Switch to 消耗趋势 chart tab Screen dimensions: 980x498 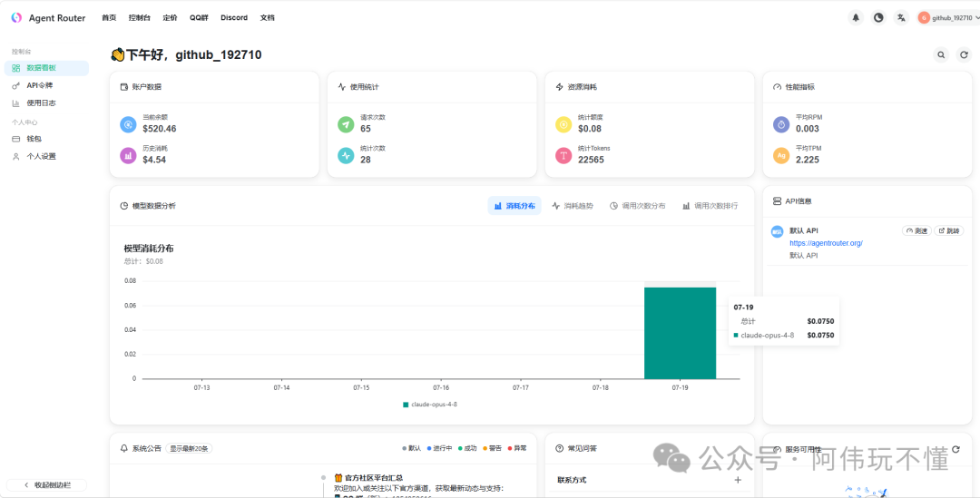(x=573, y=206)
